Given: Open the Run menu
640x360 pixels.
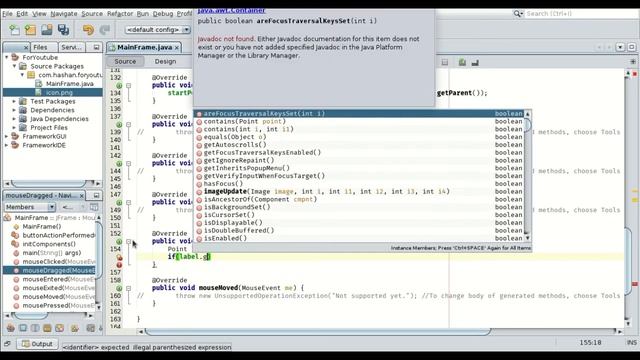Looking at the screenshot, I should click(x=142, y=13).
